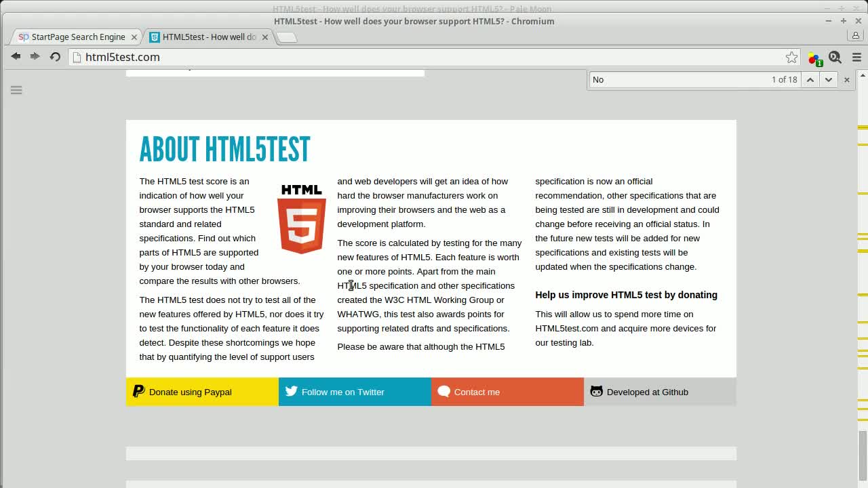Open the page sidebar hamburger menu
The width and height of the screenshot is (868, 488).
click(16, 89)
